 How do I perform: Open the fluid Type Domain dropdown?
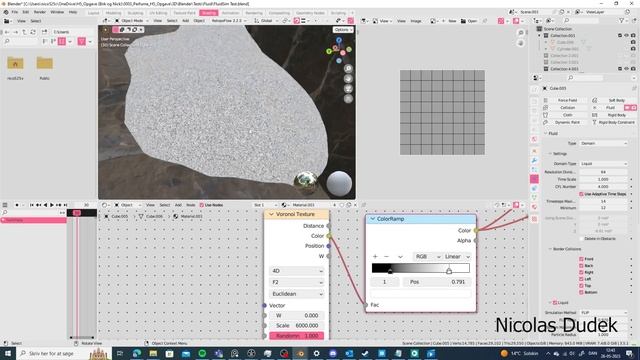pyautogui.click(x=603, y=143)
